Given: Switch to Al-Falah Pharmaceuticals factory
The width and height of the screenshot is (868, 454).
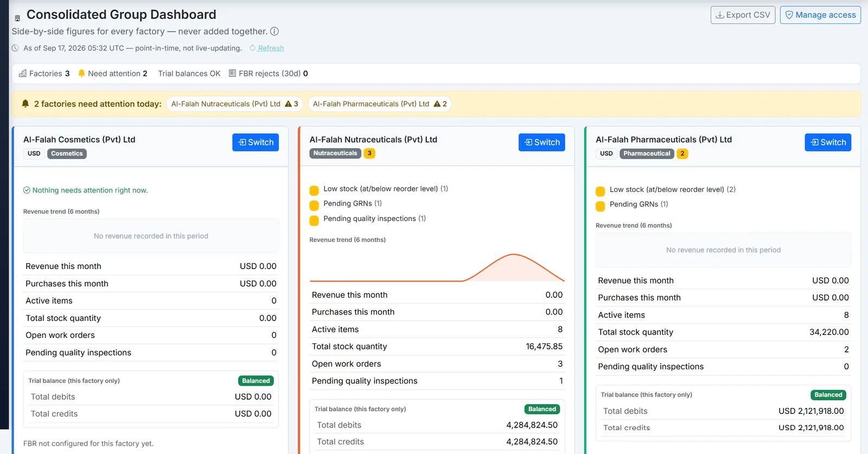Looking at the screenshot, I should coord(828,142).
